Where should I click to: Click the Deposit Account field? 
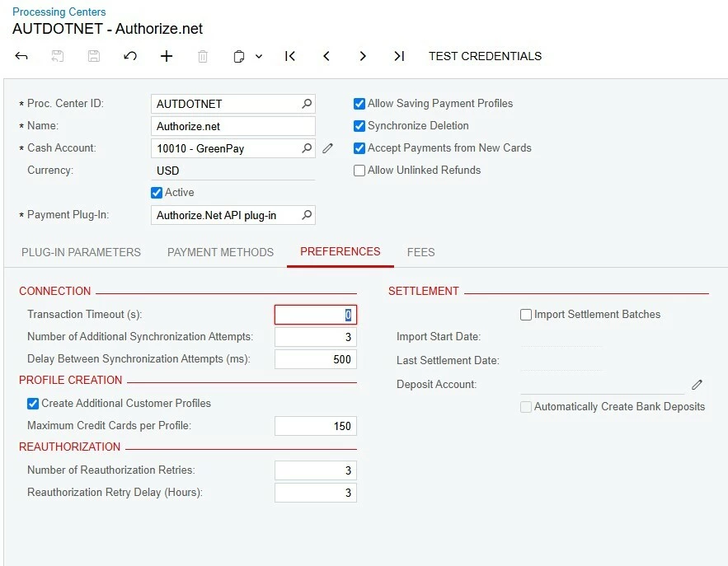pyautogui.click(x=602, y=385)
